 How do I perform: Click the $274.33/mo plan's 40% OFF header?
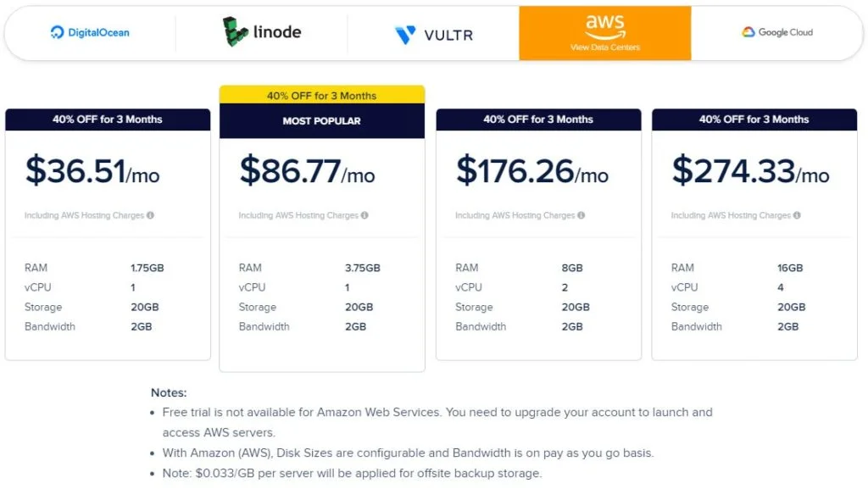[x=754, y=119]
